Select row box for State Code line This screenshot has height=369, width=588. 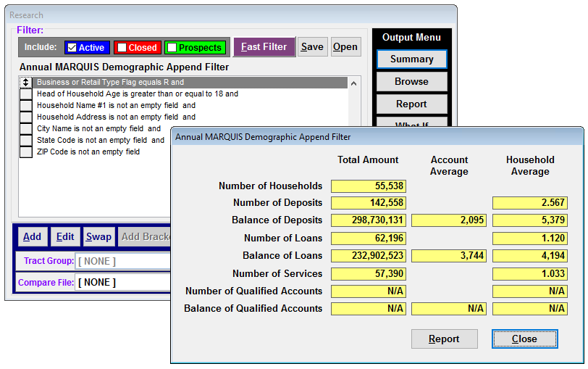[x=26, y=141]
